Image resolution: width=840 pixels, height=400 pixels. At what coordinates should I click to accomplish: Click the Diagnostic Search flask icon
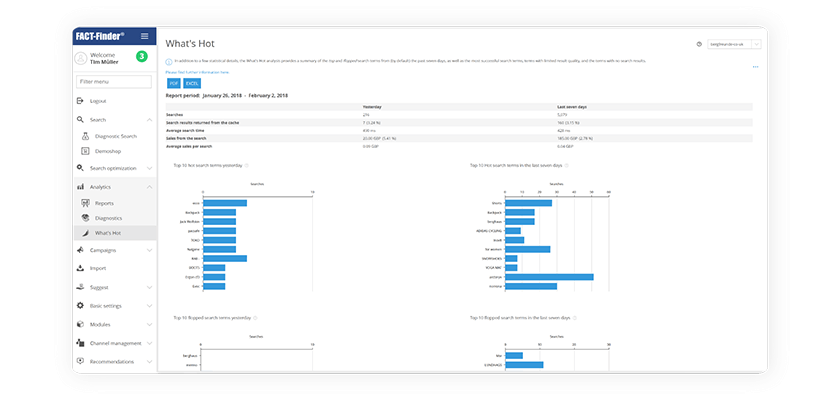pyautogui.click(x=85, y=137)
